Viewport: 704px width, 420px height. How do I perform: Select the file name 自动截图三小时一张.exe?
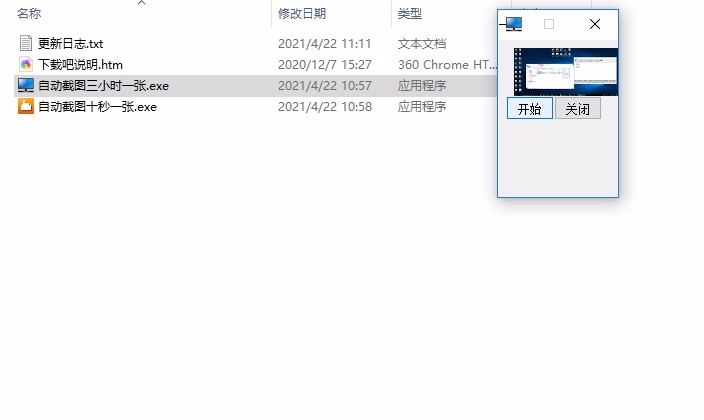(x=103, y=86)
